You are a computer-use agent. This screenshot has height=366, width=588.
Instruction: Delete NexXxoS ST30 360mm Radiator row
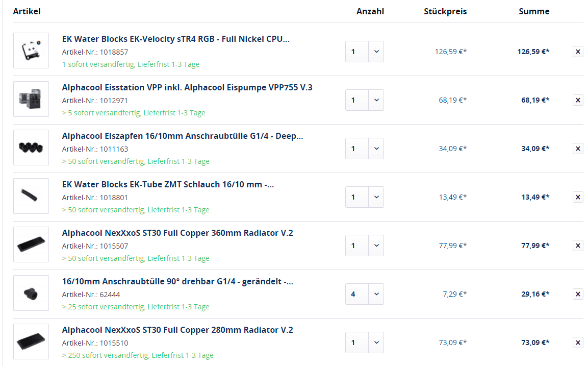578,246
